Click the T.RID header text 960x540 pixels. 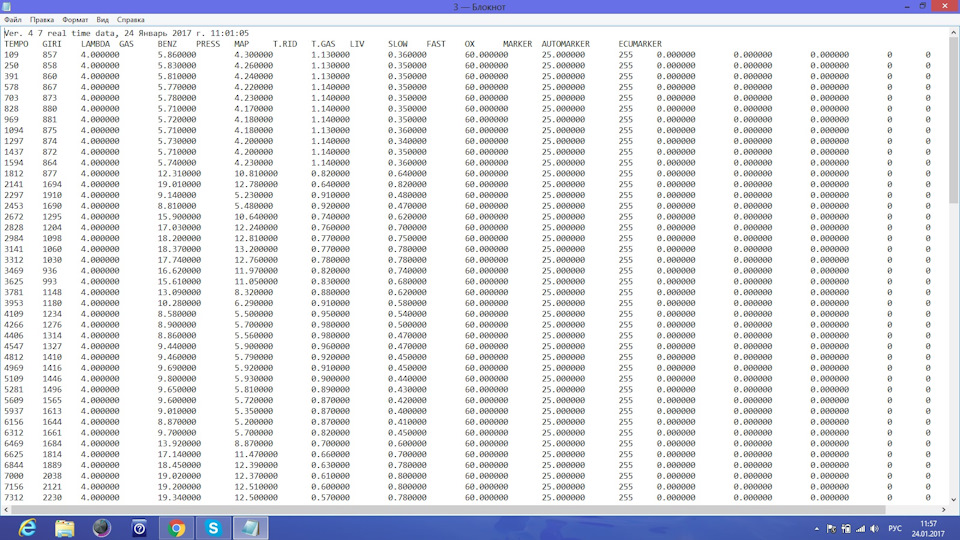285,44
